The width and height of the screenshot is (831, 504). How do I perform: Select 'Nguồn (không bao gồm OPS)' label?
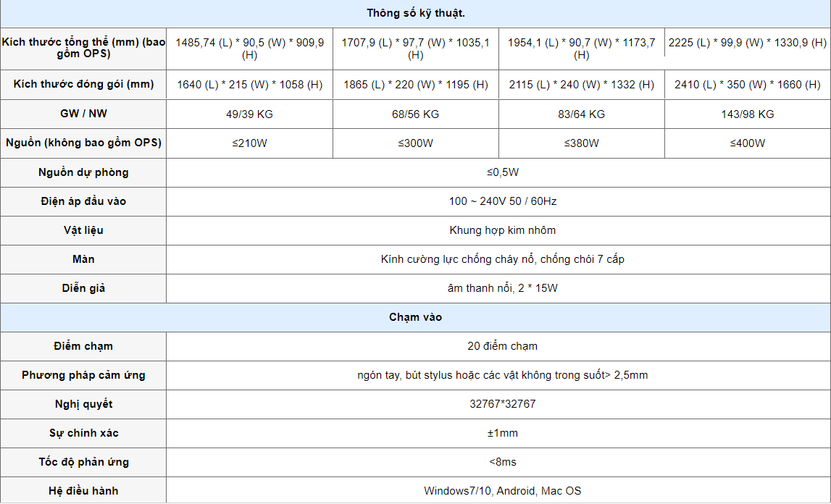click(x=83, y=143)
